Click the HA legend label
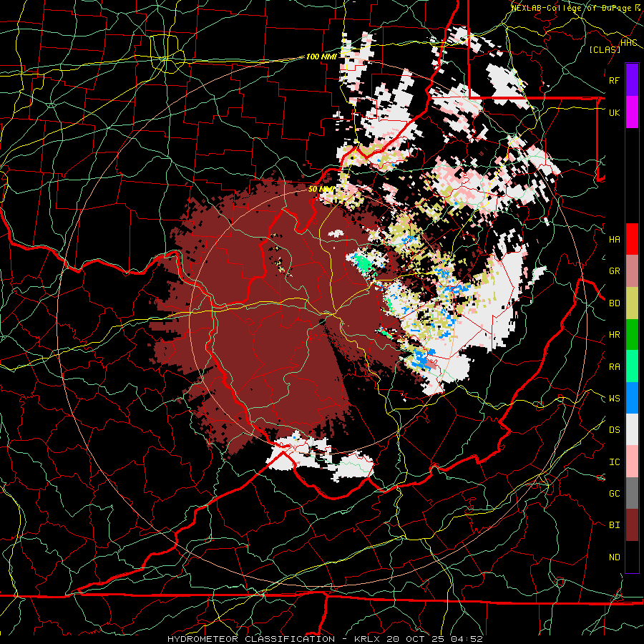The width and height of the screenshot is (644, 644). [614, 240]
